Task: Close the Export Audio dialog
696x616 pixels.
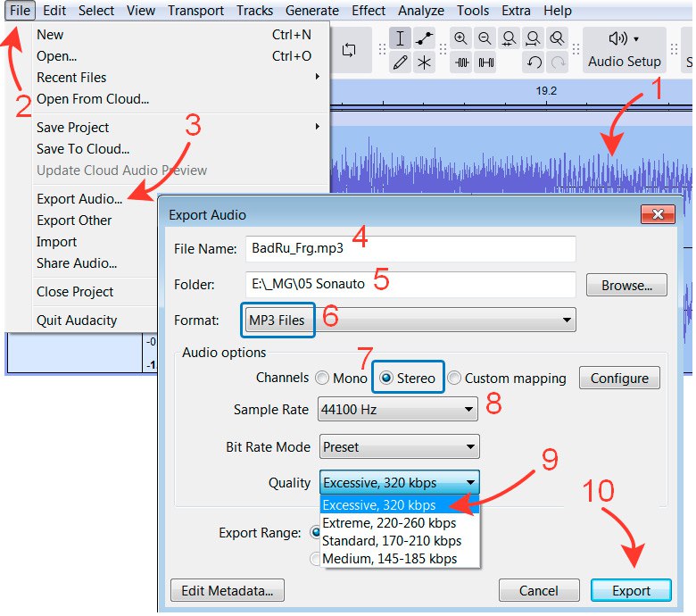Action: pos(658,214)
